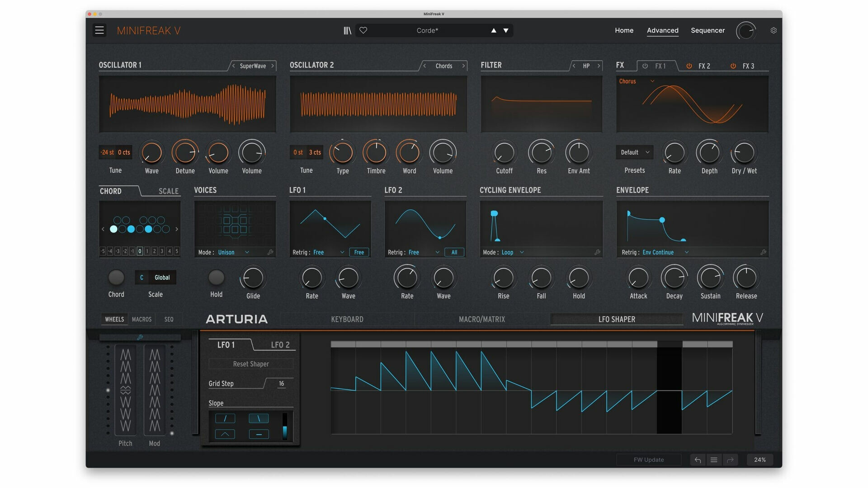Screen dimensions: 868x488
Task: Select next Oscillator 1 type arrow
Action: (273, 66)
